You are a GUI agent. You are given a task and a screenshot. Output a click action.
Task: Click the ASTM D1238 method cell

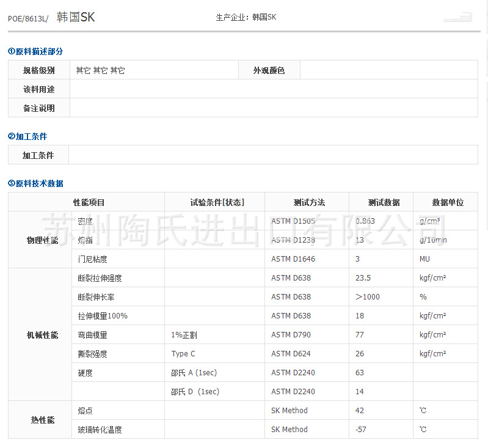point(307,240)
